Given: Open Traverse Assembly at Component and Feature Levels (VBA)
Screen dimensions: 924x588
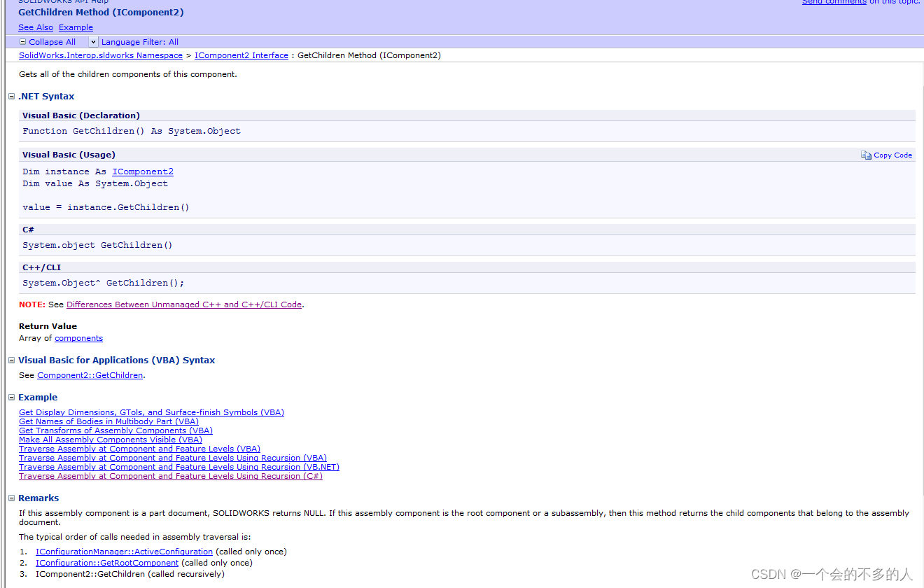Looking at the screenshot, I should click(139, 449).
